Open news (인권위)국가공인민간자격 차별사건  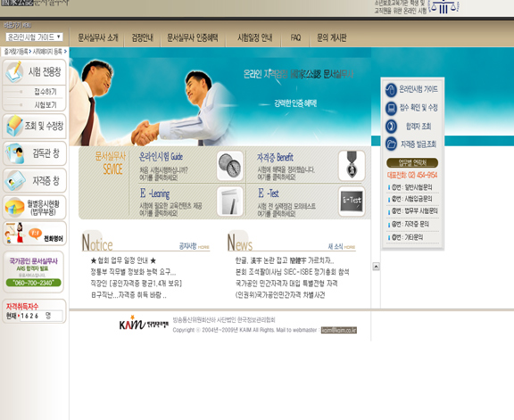coord(280,295)
